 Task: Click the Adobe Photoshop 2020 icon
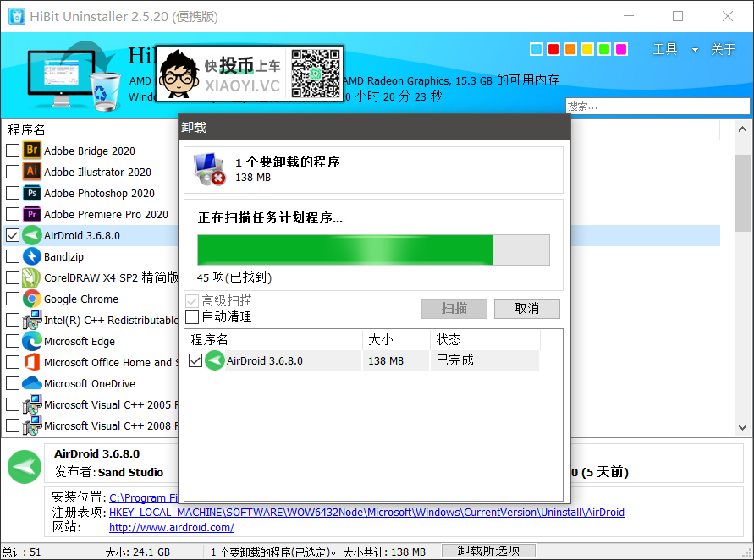(32, 193)
